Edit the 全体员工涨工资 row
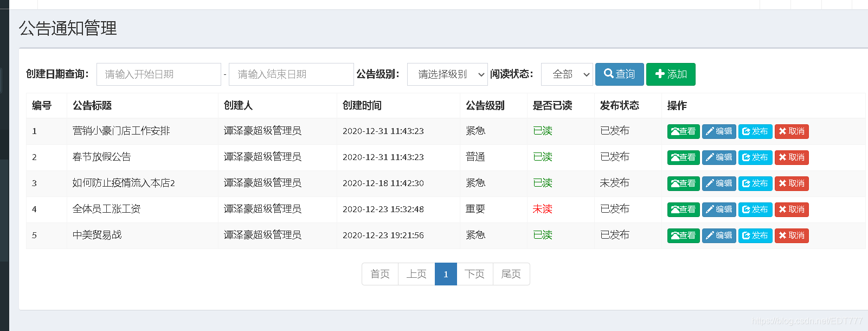 (719, 209)
